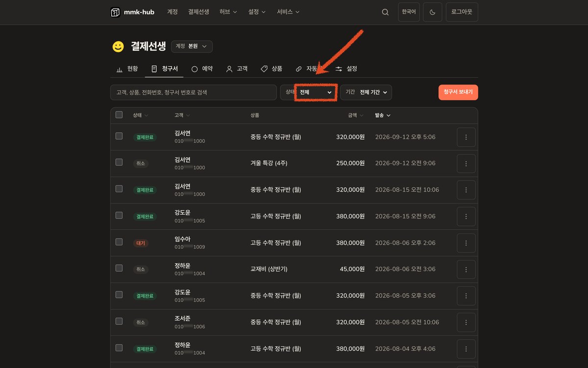Expand the 허브 menu in top navigation
The height and width of the screenshot is (368, 588).
tap(228, 12)
